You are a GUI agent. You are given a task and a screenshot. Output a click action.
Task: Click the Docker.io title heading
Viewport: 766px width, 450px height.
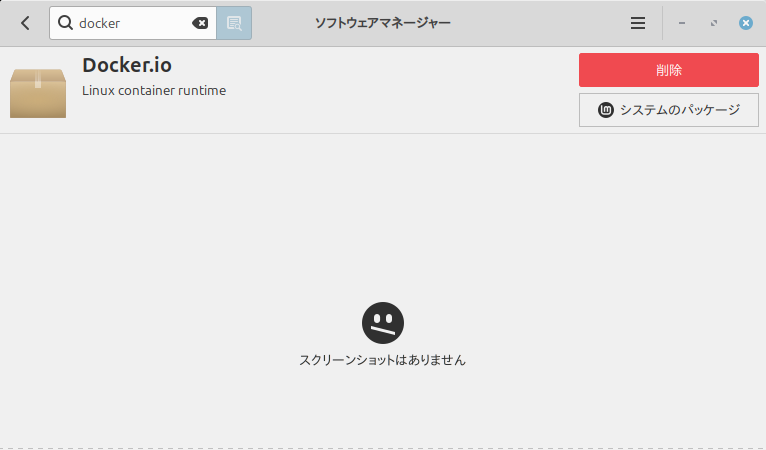tap(127, 65)
